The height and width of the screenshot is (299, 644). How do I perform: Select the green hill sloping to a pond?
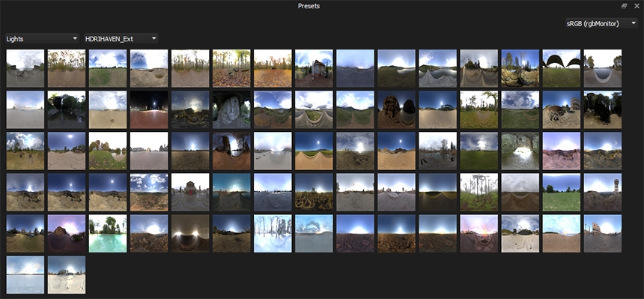(x=108, y=151)
